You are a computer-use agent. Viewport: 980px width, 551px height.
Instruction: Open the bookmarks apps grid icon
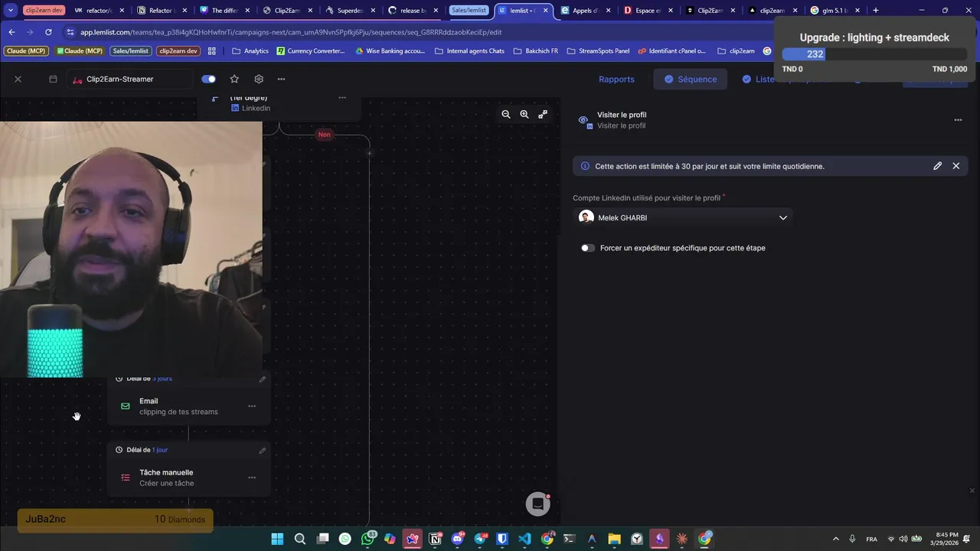(x=212, y=51)
